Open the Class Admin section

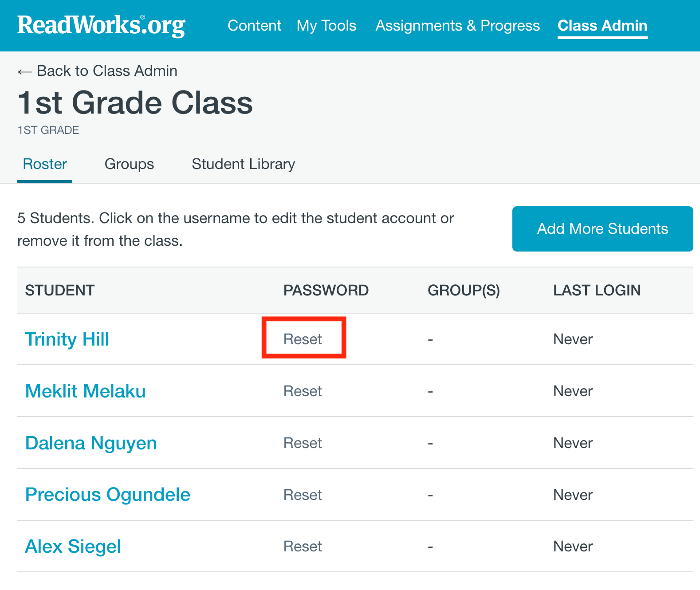tap(602, 26)
